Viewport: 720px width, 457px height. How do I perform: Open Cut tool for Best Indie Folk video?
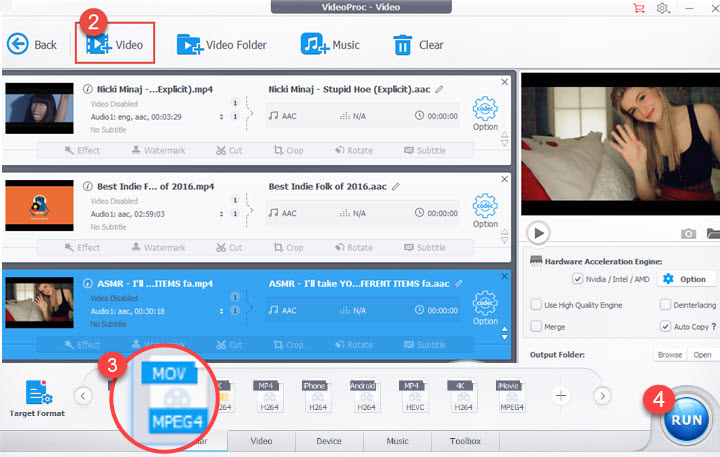[229, 248]
